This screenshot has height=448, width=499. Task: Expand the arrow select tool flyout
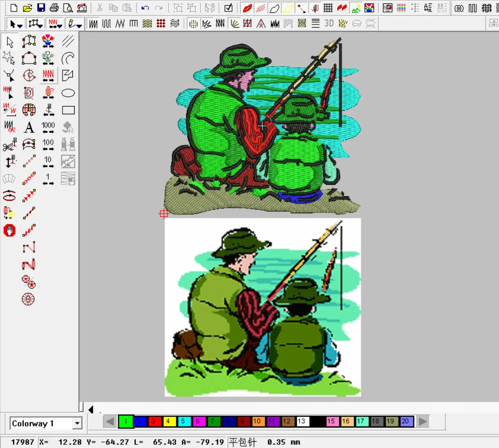[16, 24]
